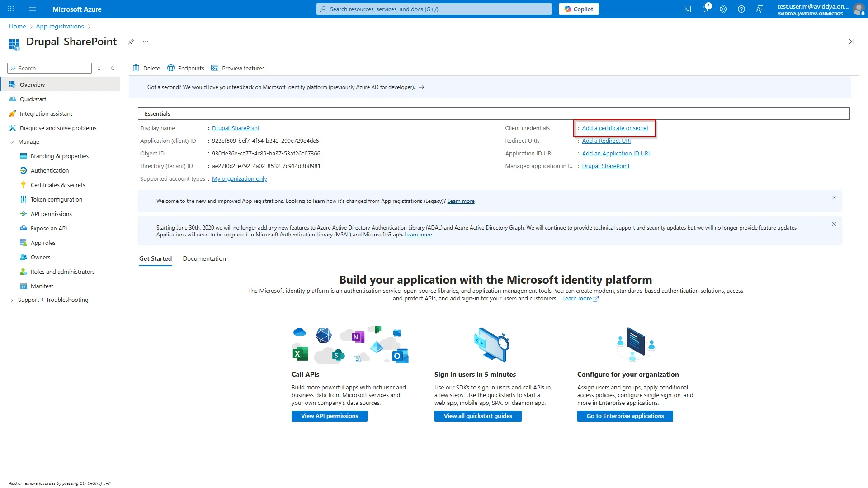Open Preview features icon

[x=215, y=68]
